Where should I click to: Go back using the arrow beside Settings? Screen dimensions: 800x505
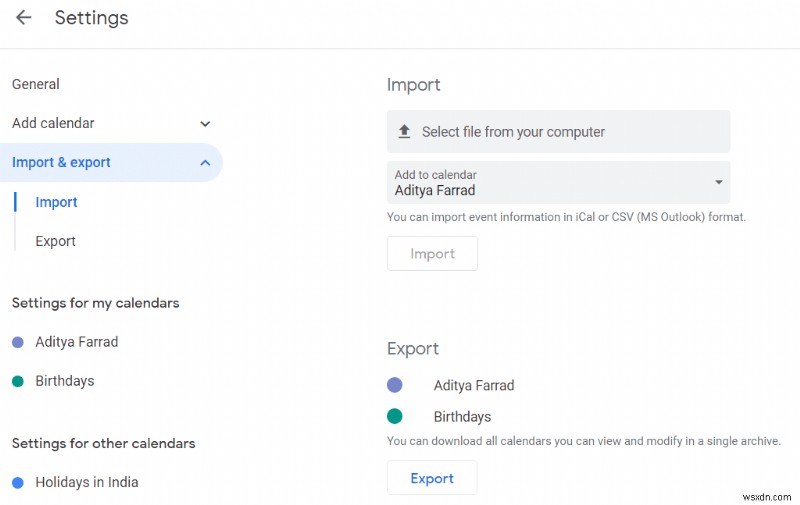click(x=23, y=18)
